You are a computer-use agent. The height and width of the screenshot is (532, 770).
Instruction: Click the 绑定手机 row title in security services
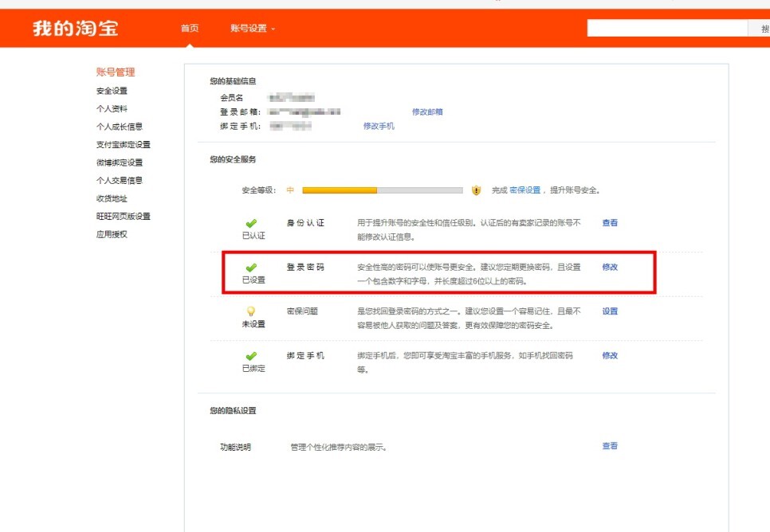[x=305, y=355]
